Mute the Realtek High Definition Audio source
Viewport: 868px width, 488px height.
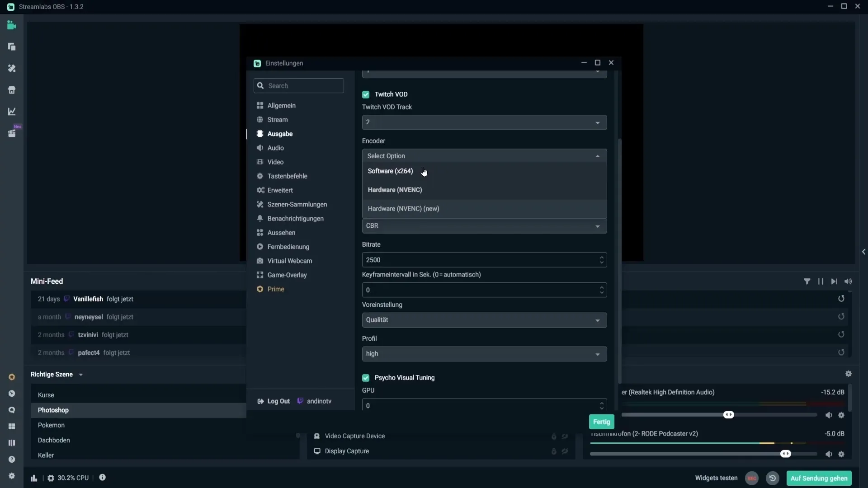tap(829, 415)
